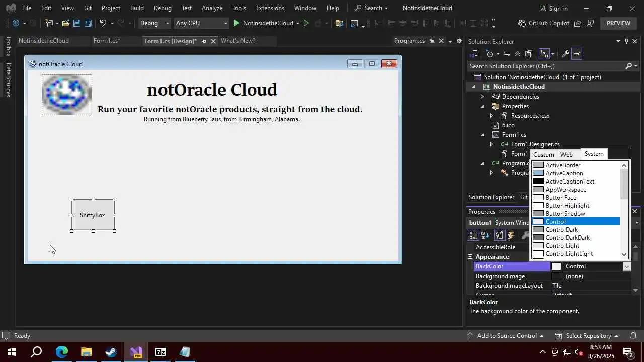Toggle Preview Selected Items in Solution Explorer
The width and height of the screenshot is (644, 362).
coord(577,54)
